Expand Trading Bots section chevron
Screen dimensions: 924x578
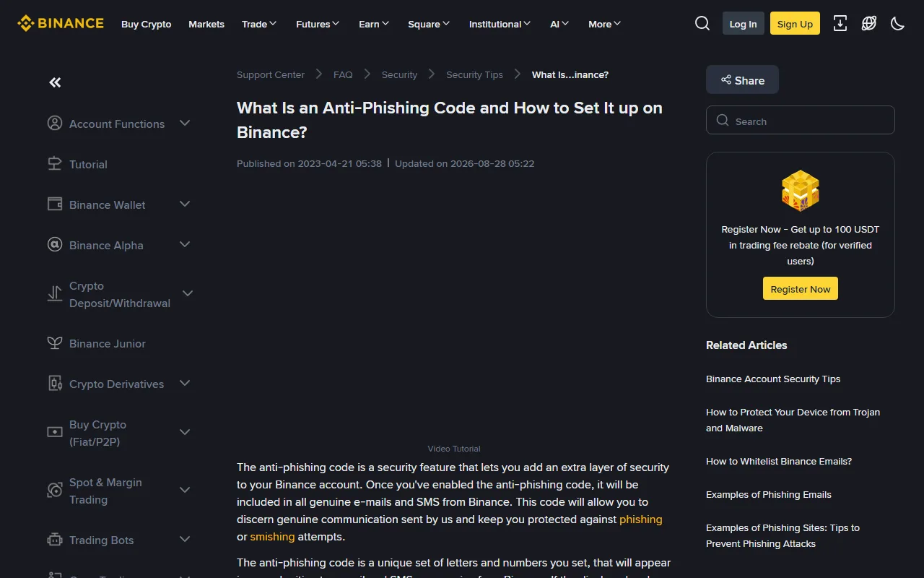click(x=185, y=540)
